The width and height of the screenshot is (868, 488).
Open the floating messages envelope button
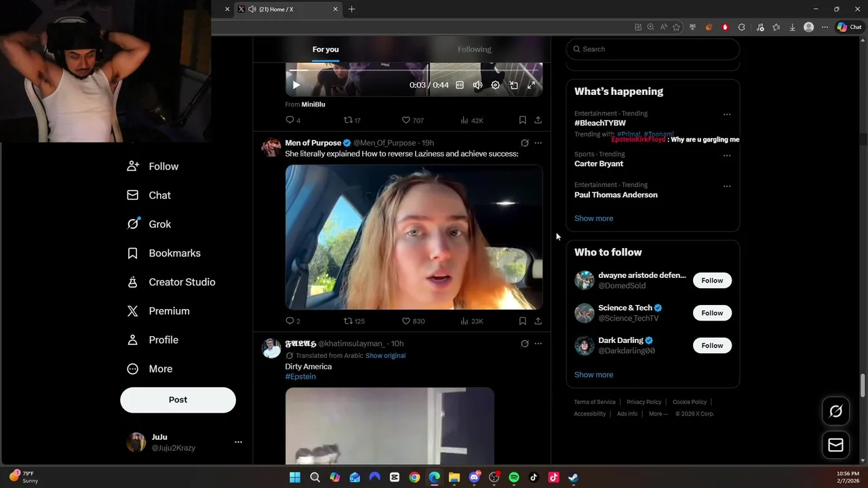coord(835,445)
